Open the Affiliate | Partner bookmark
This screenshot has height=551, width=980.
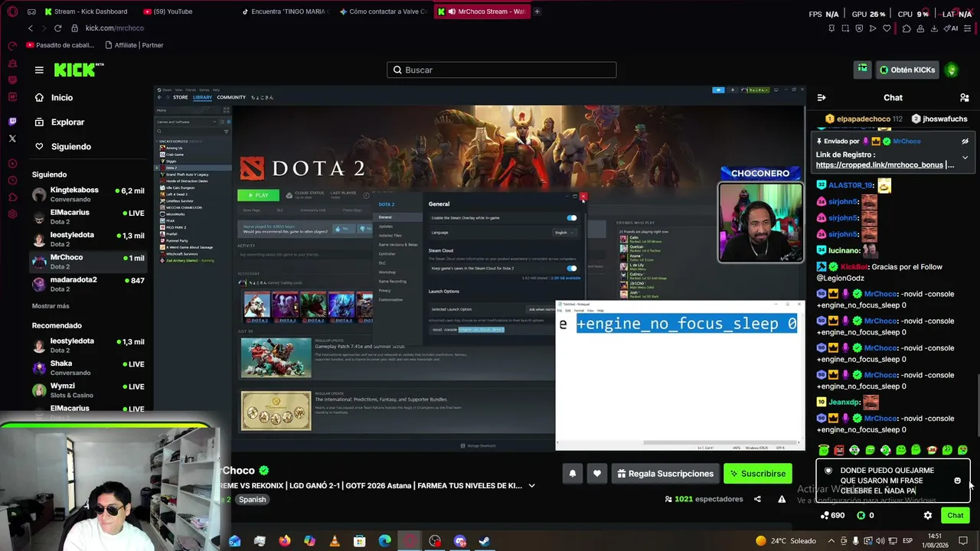(133, 45)
